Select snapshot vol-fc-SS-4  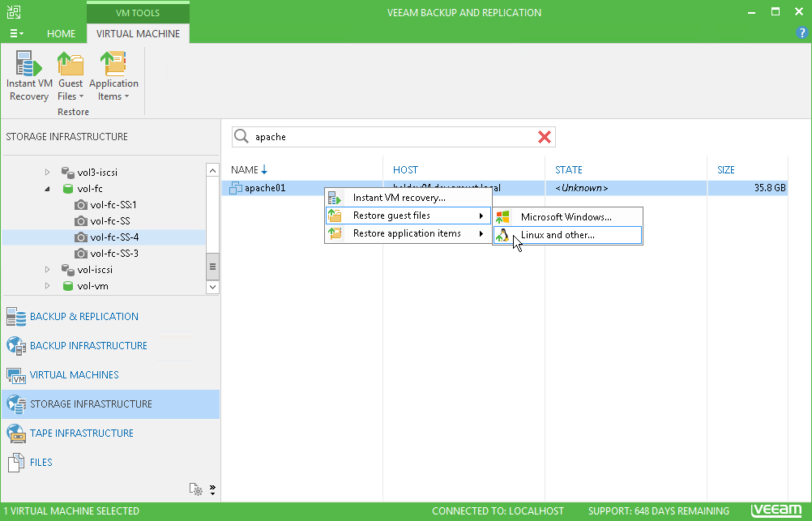click(x=114, y=237)
